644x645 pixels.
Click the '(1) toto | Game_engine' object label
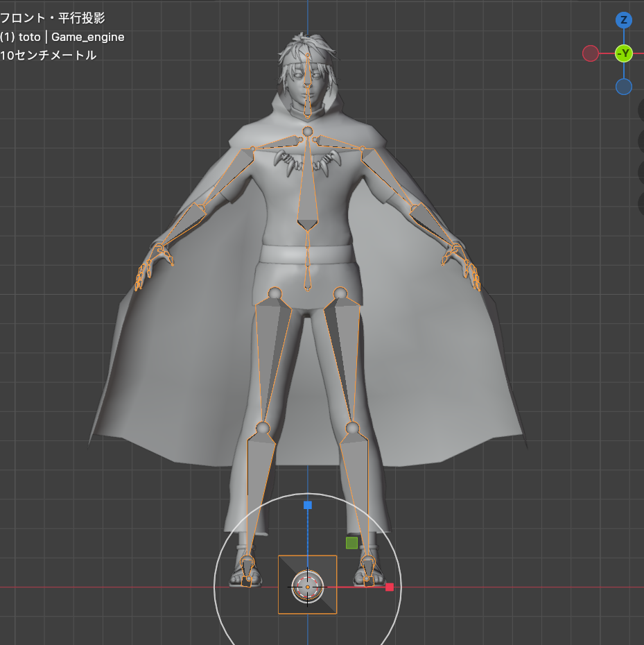(x=62, y=37)
